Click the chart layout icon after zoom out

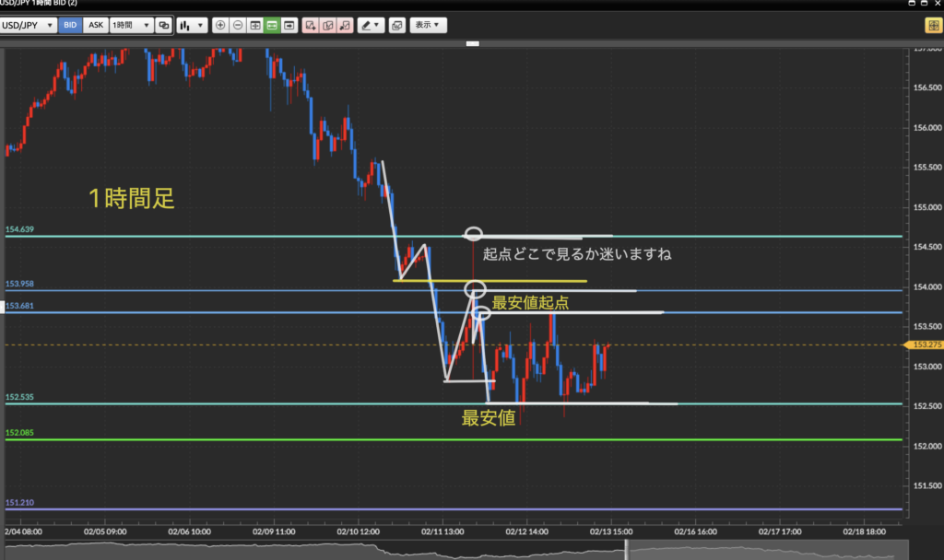pos(255,26)
